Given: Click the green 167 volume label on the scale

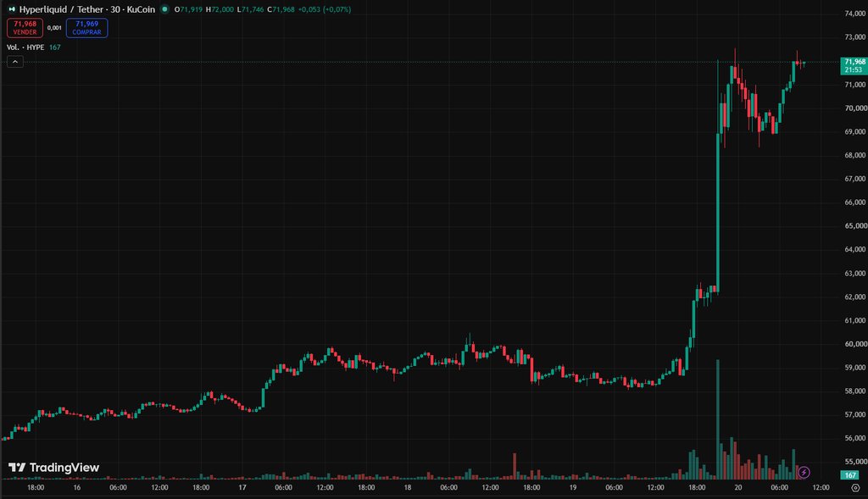Looking at the screenshot, I should [x=849, y=475].
